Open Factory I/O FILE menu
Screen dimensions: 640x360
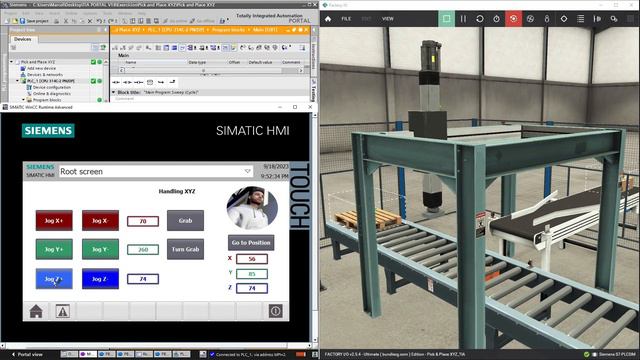346,19
